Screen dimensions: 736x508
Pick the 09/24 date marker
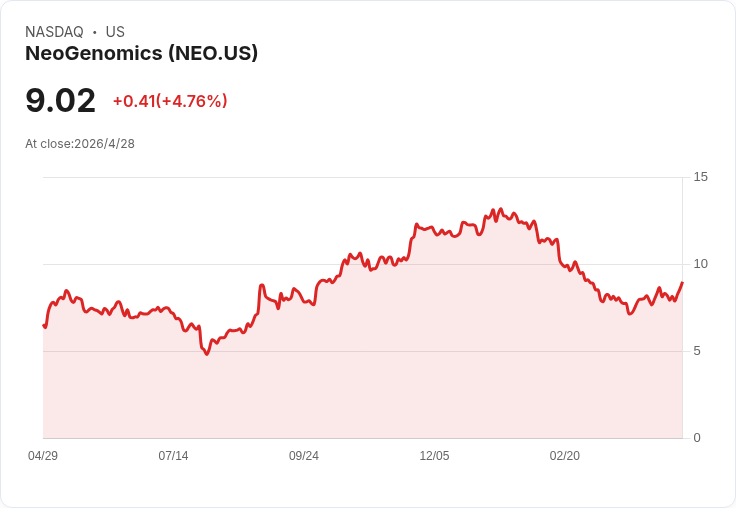tap(304, 456)
